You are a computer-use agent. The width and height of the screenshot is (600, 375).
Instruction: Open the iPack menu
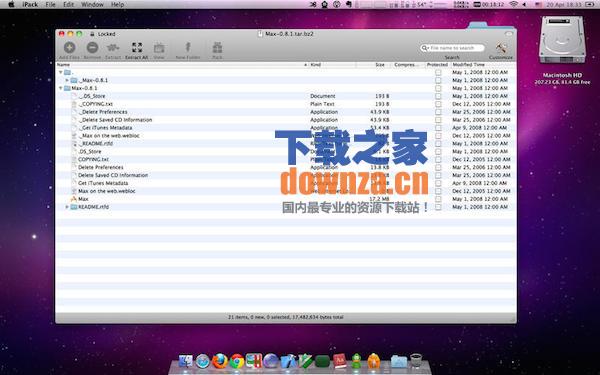(30, 5)
